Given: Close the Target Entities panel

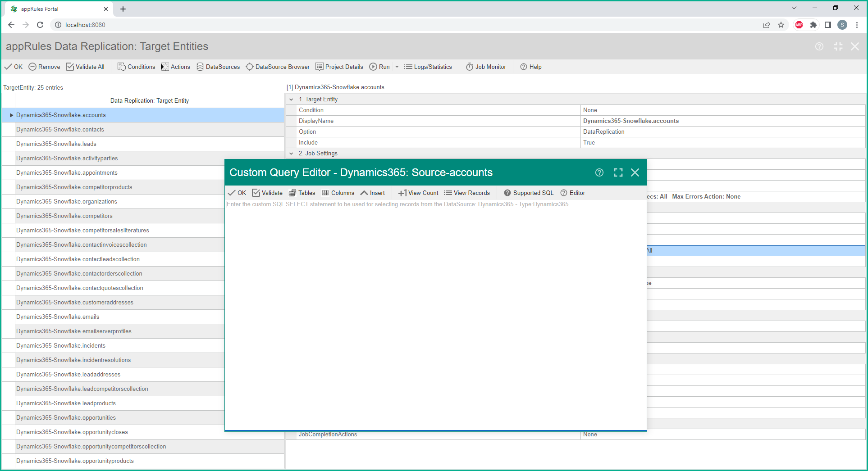Looking at the screenshot, I should (x=855, y=46).
